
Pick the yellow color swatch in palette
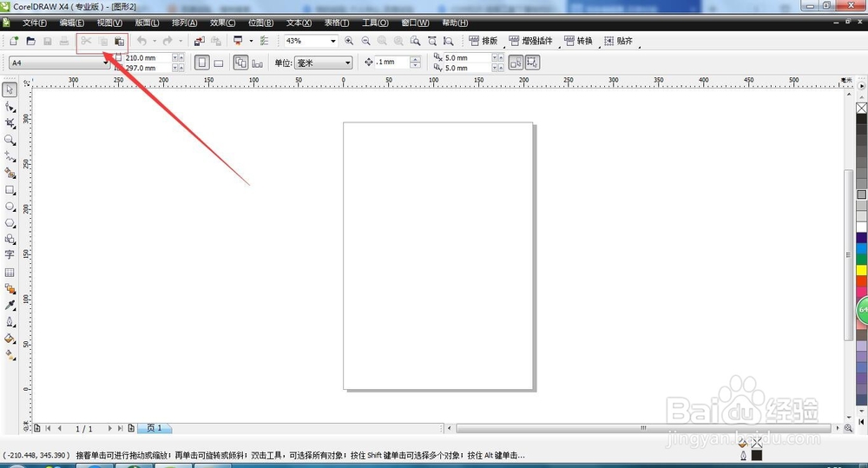(x=861, y=270)
